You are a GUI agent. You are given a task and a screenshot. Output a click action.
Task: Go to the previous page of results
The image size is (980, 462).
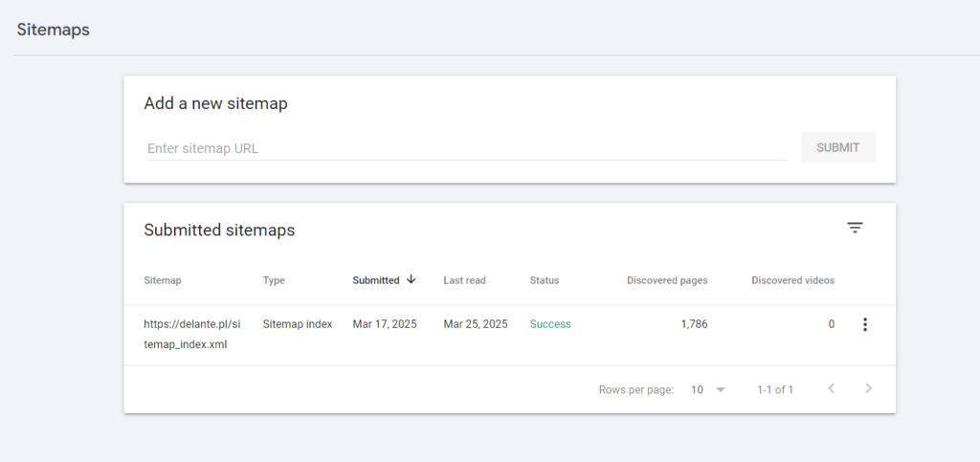(831, 388)
